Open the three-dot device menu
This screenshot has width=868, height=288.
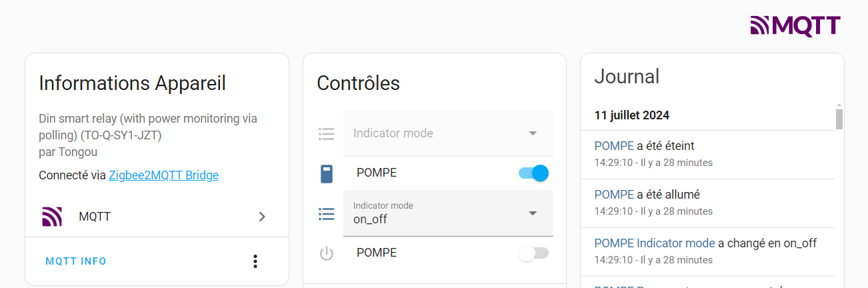(255, 261)
